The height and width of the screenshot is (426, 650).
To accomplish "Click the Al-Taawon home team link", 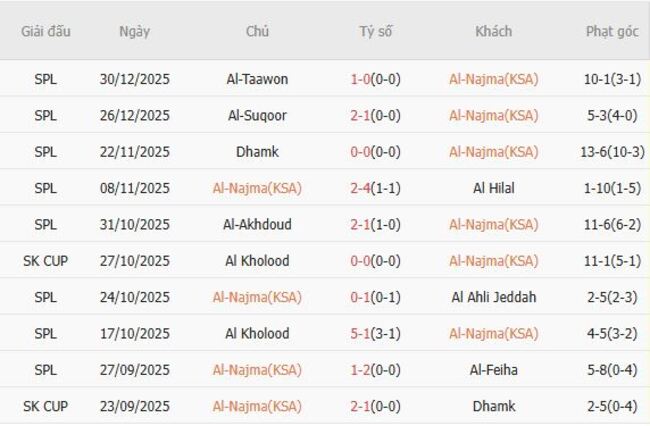I will (257, 79).
